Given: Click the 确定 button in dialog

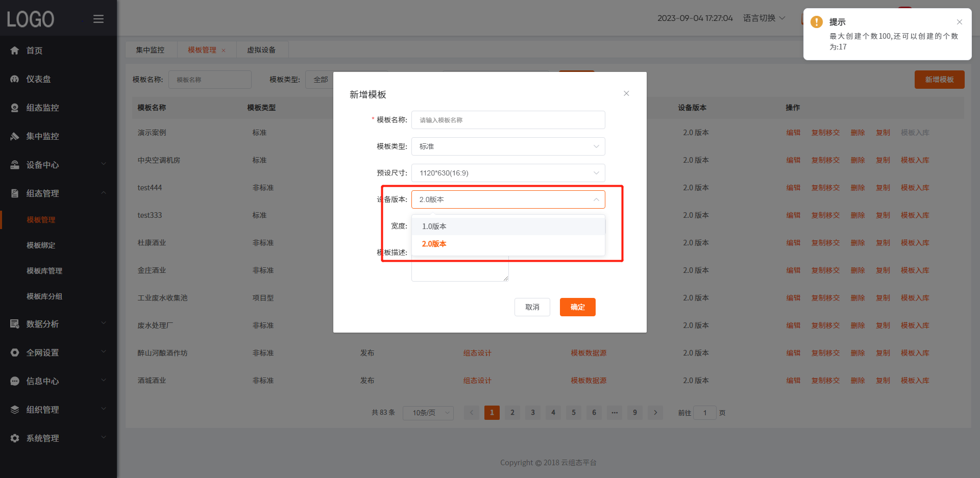Looking at the screenshot, I should pos(578,307).
